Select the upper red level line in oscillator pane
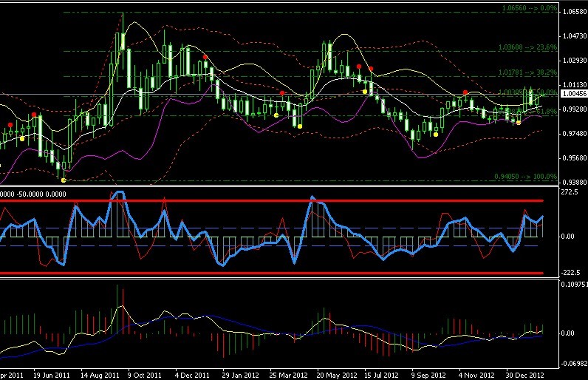This screenshot has width=588, height=380. tap(272, 200)
